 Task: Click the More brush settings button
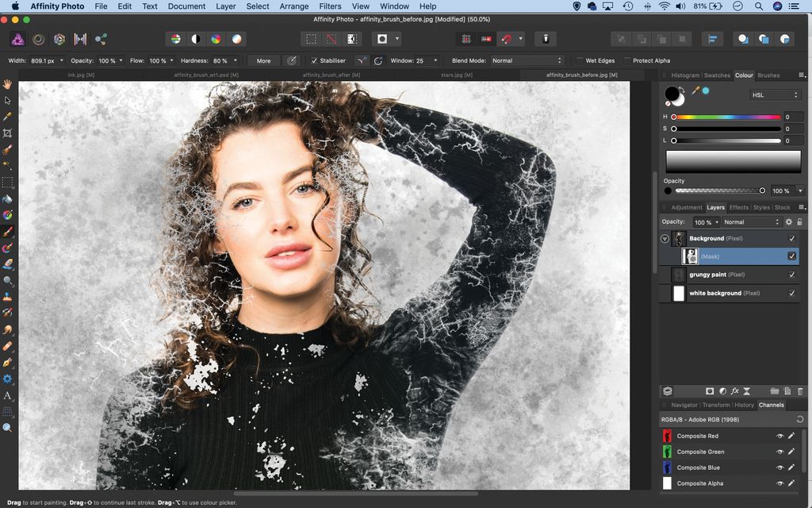tap(262, 60)
